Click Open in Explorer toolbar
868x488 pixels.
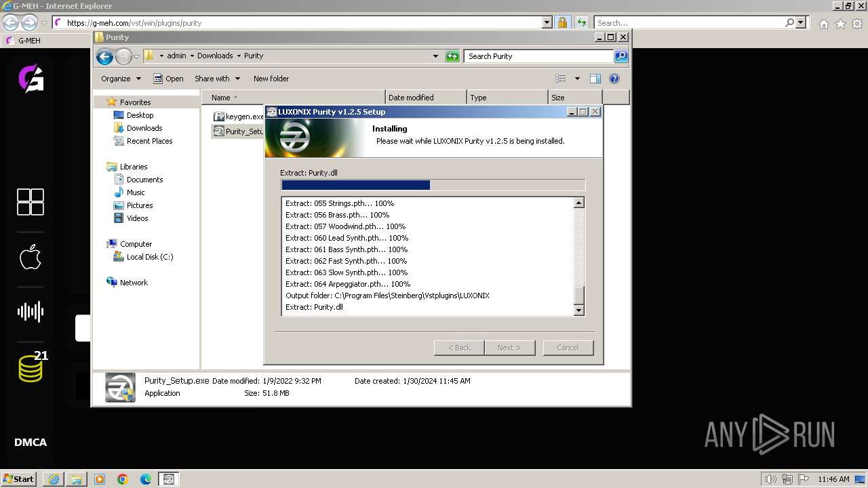[x=168, y=79]
